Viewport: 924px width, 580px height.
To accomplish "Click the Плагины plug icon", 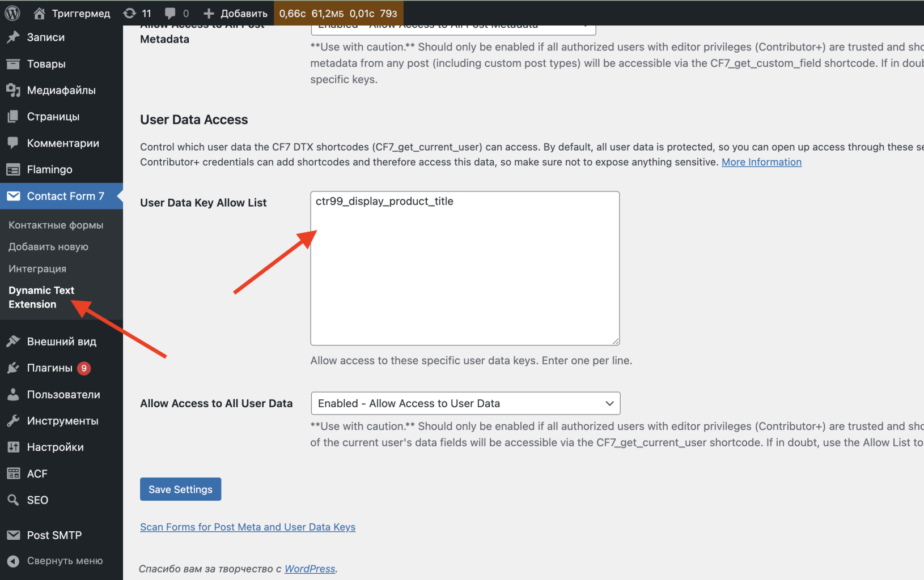I will 13,368.
